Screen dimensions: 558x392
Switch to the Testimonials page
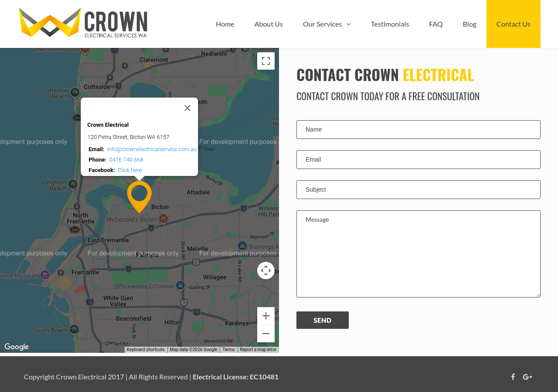pos(390,24)
